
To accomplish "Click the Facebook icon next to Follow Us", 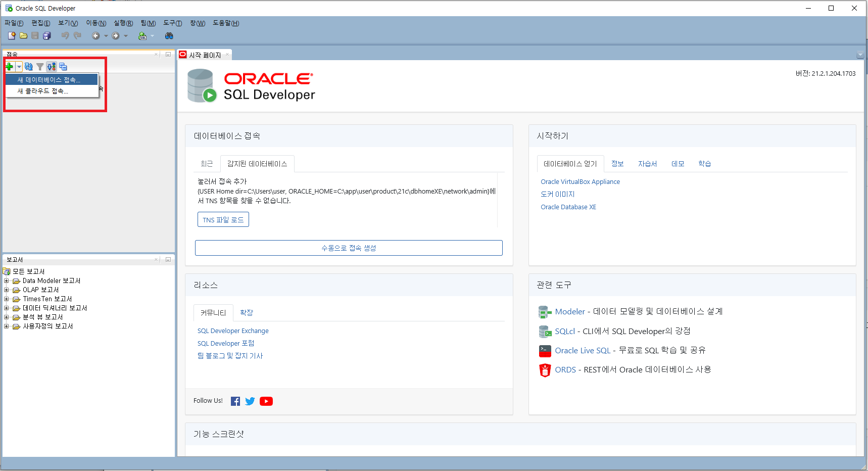I will click(x=235, y=401).
